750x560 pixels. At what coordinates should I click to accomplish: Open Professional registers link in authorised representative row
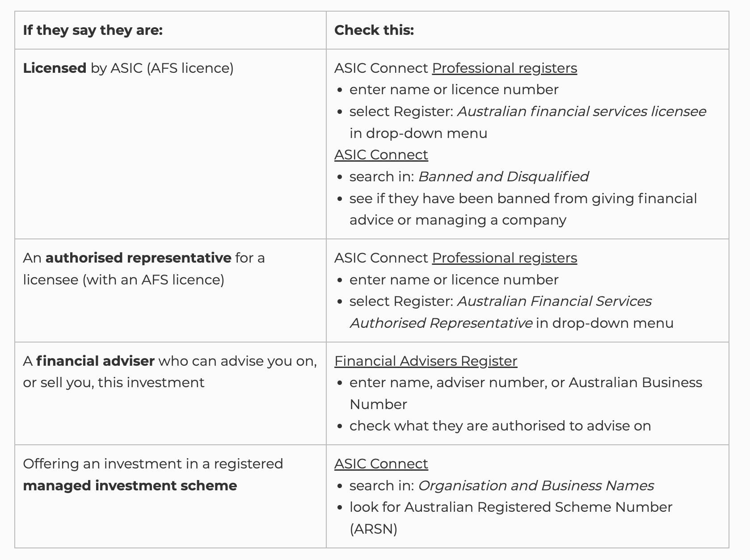pos(504,258)
